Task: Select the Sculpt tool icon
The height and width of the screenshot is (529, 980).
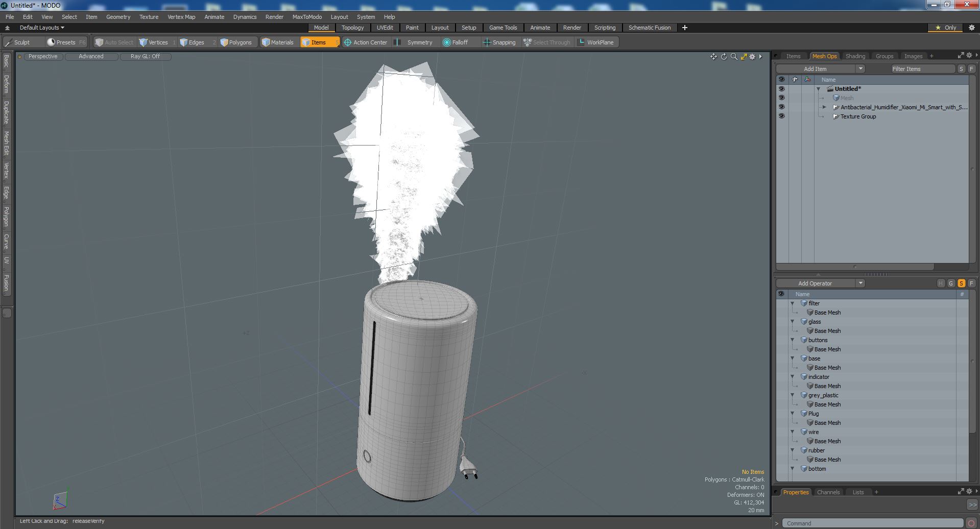Action: (x=8, y=42)
